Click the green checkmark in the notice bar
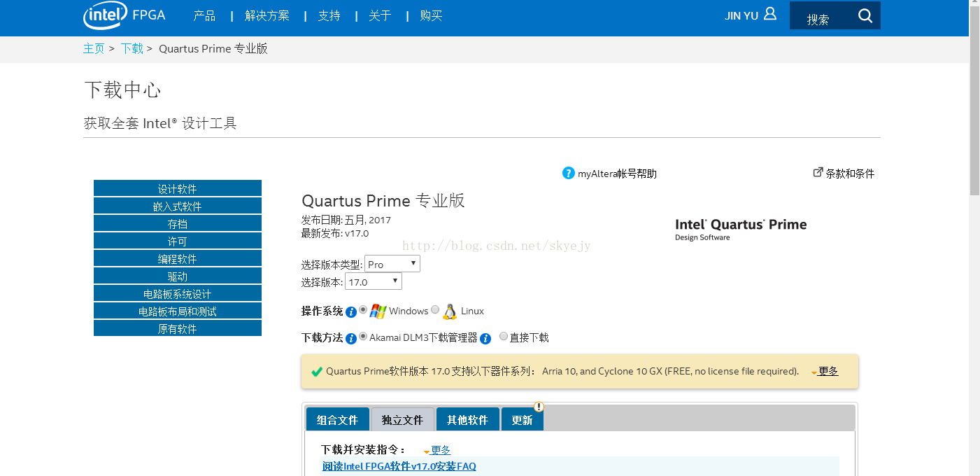This screenshot has height=476, width=980. click(317, 372)
